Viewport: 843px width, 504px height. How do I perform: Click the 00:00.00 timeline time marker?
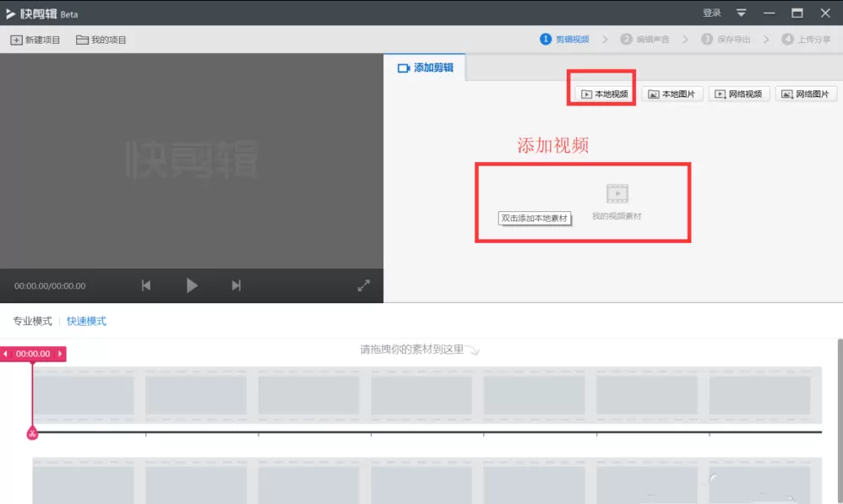[33, 354]
